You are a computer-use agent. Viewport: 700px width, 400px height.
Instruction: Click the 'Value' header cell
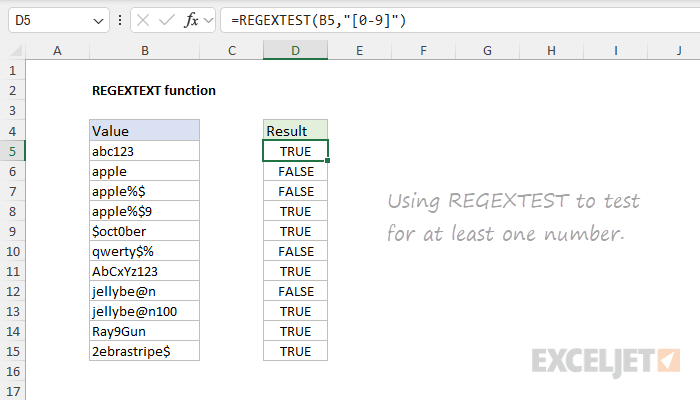(145, 131)
